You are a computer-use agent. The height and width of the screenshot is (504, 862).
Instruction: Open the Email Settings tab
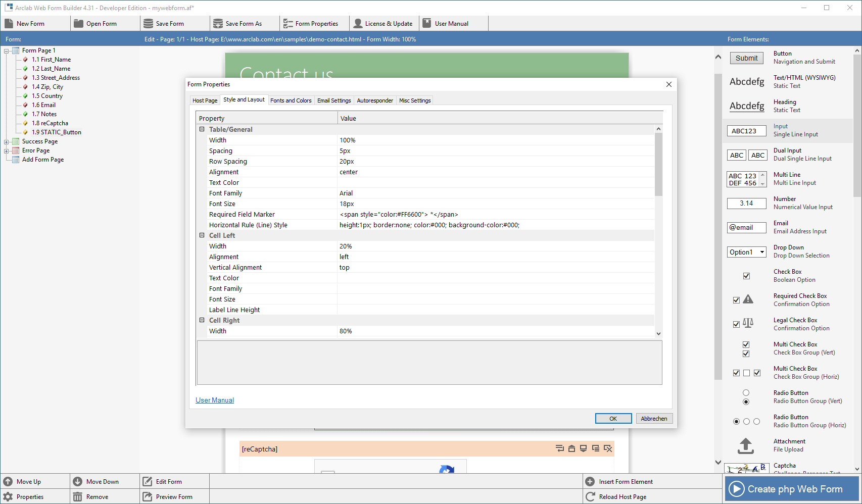click(x=334, y=100)
